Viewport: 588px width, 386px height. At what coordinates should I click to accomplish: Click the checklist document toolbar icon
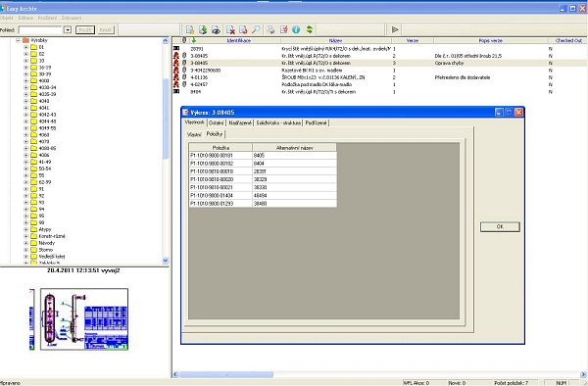(284, 29)
